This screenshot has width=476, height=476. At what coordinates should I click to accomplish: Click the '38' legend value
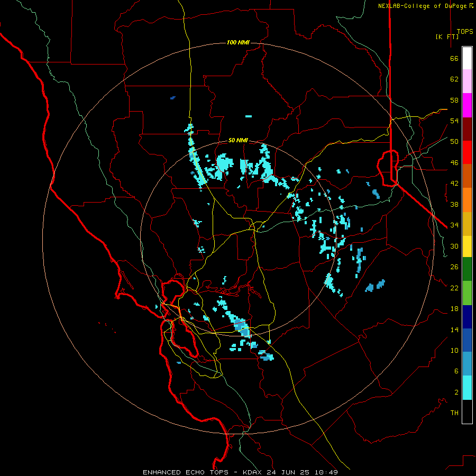pos(454,204)
